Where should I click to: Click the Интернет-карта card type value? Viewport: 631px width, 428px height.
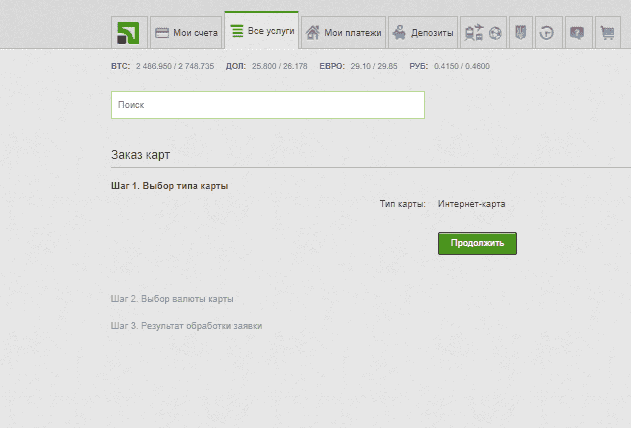(471, 204)
